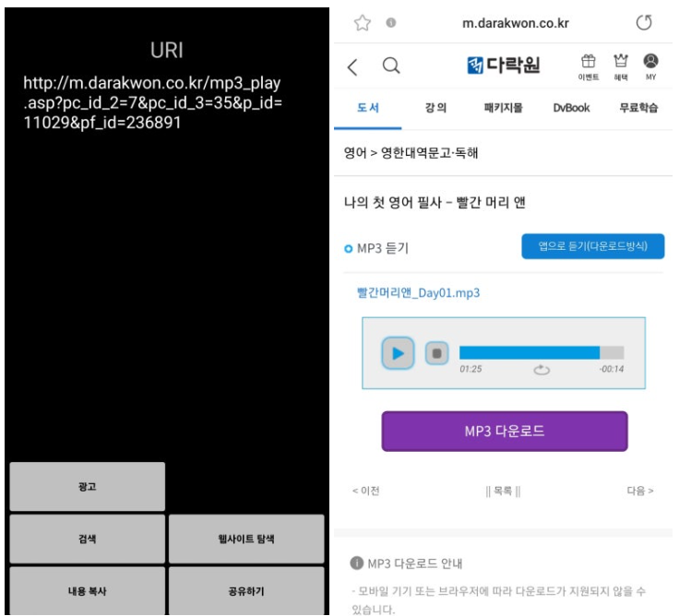Image resolution: width=679 pixels, height=616 pixels.
Task: Click the displayed URI address text
Action: 152,102
